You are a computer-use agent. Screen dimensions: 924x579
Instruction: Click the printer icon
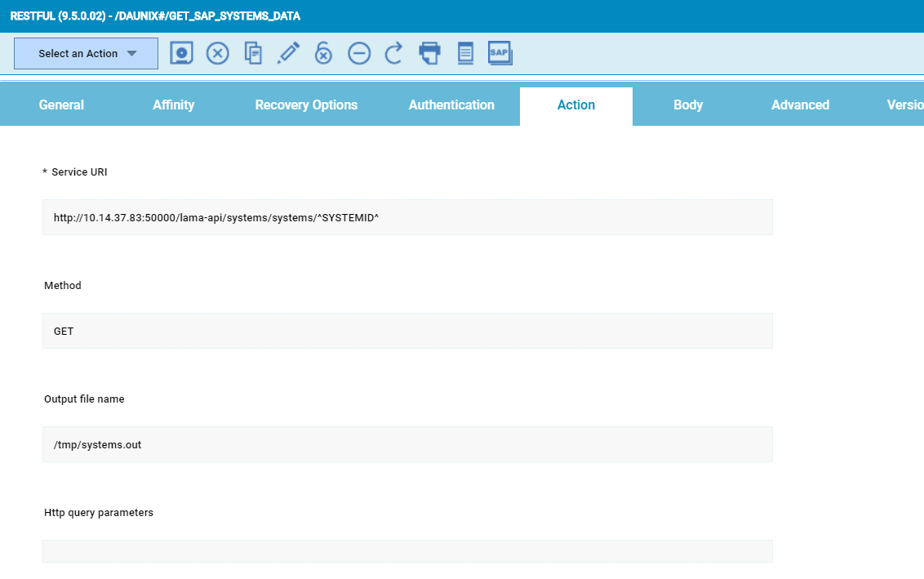pyautogui.click(x=429, y=53)
